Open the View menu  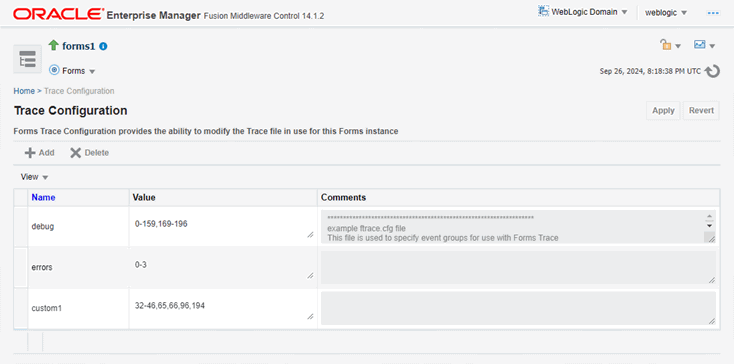pos(34,177)
